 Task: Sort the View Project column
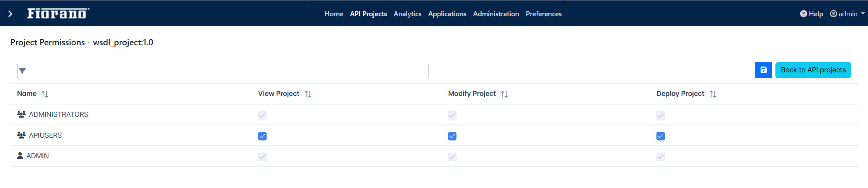(308, 94)
